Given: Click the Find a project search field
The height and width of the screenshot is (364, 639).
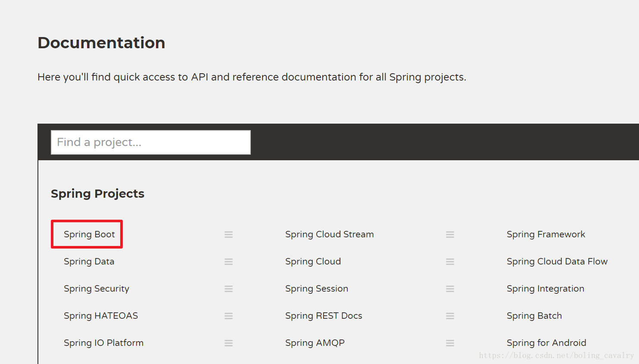Looking at the screenshot, I should coord(151,142).
